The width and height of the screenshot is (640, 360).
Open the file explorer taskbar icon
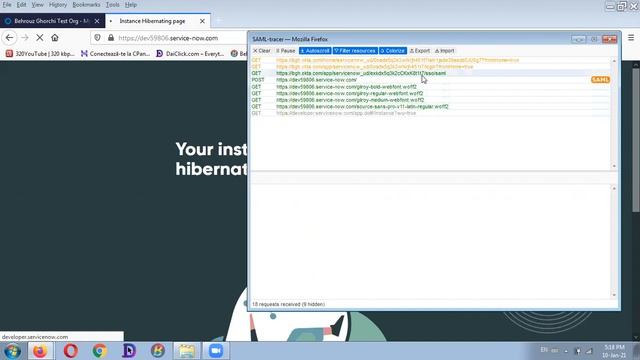(x=187, y=351)
